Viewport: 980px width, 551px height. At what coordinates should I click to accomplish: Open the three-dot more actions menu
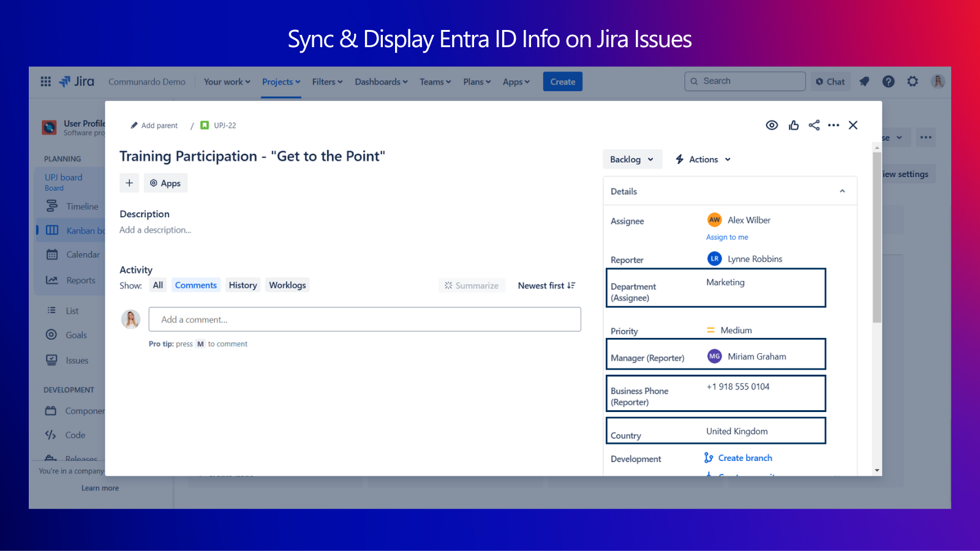(834, 126)
